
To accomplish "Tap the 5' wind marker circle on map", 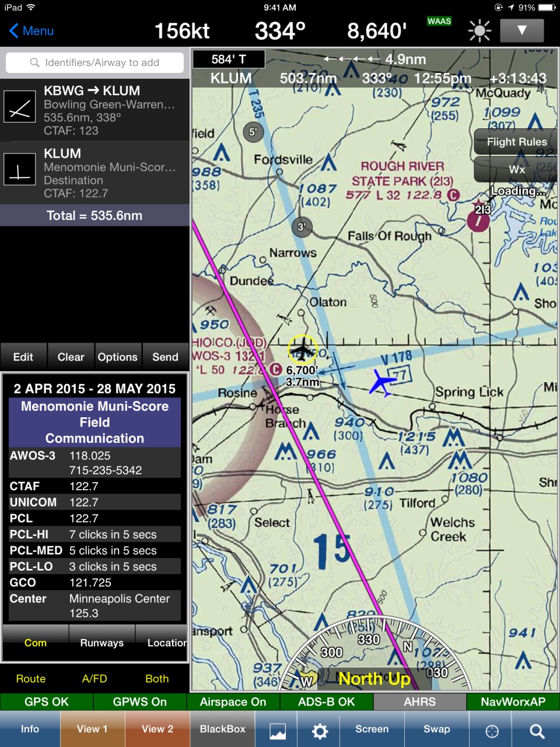I will (x=253, y=132).
